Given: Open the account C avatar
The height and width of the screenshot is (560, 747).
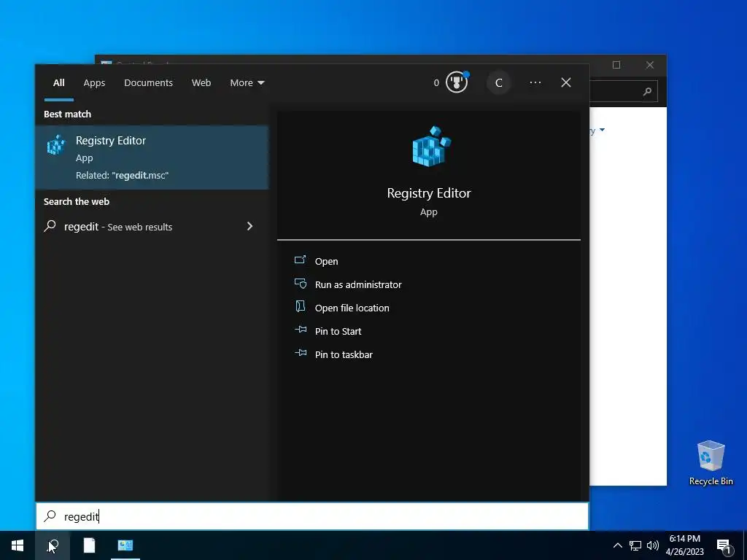Looking at the screenshot, I should click(x=498, y=83).
